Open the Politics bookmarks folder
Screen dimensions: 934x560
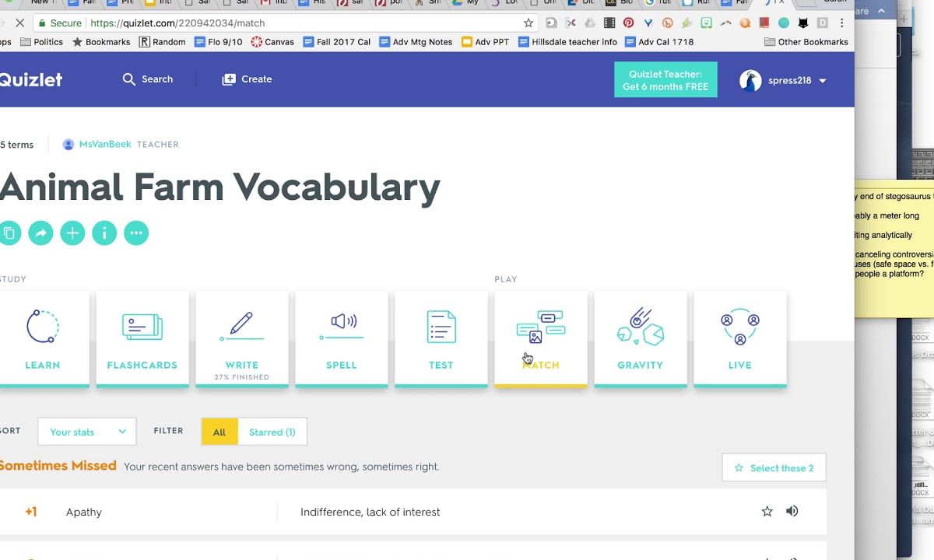[x=42, y=42]
